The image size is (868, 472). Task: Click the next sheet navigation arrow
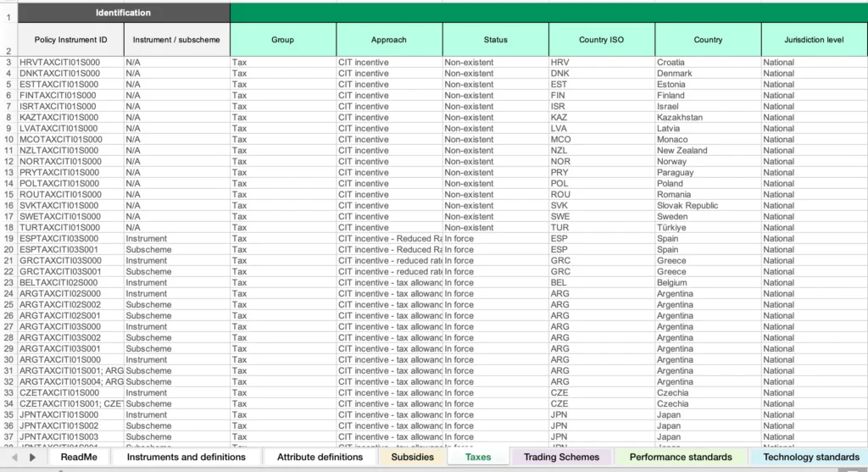pyautogui.click(x=32, y=457)
